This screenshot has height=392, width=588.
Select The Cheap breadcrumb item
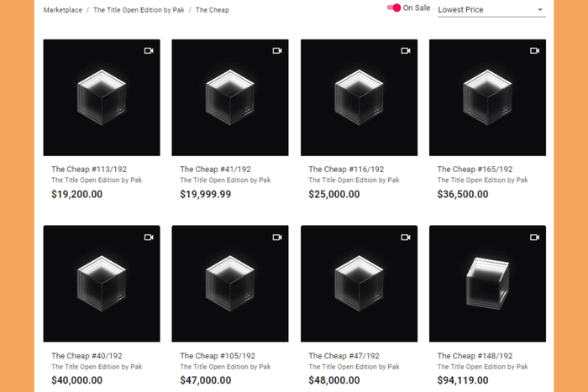click(x=213, y=10)
